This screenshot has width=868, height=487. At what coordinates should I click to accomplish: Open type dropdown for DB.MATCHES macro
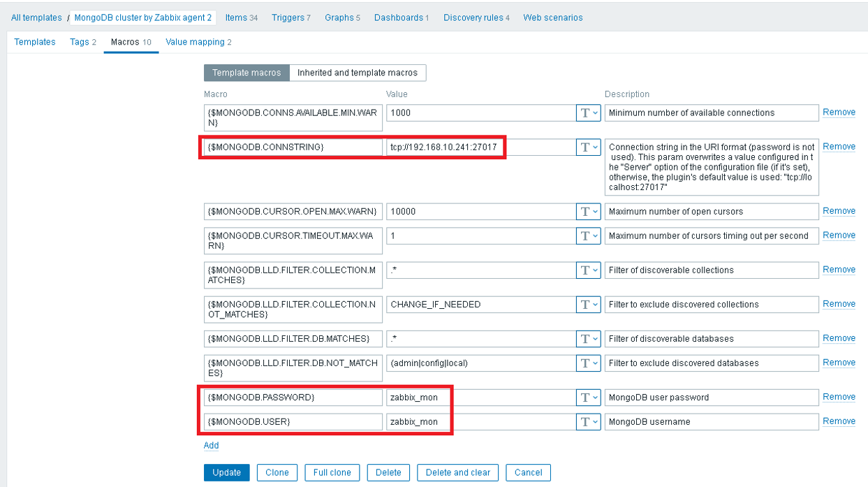[588, 338]
